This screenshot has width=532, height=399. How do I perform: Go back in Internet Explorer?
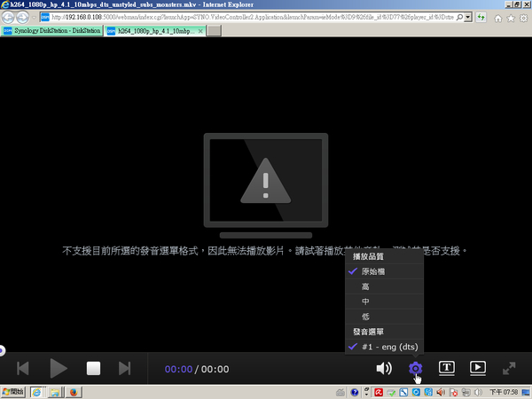8,18
